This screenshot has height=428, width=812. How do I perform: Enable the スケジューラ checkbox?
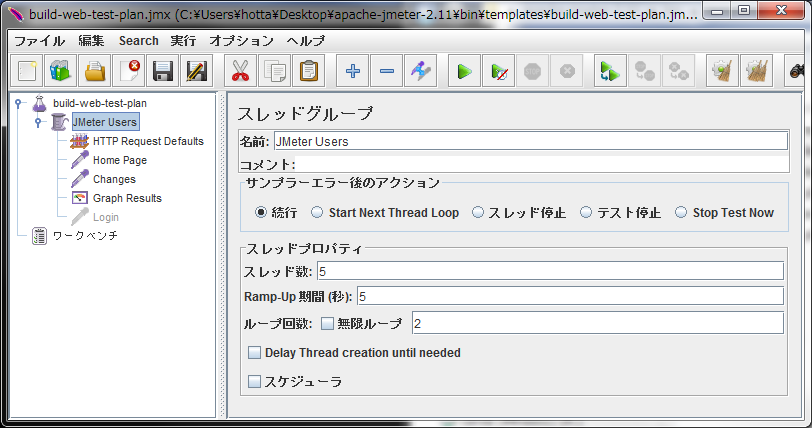point(254,382)
